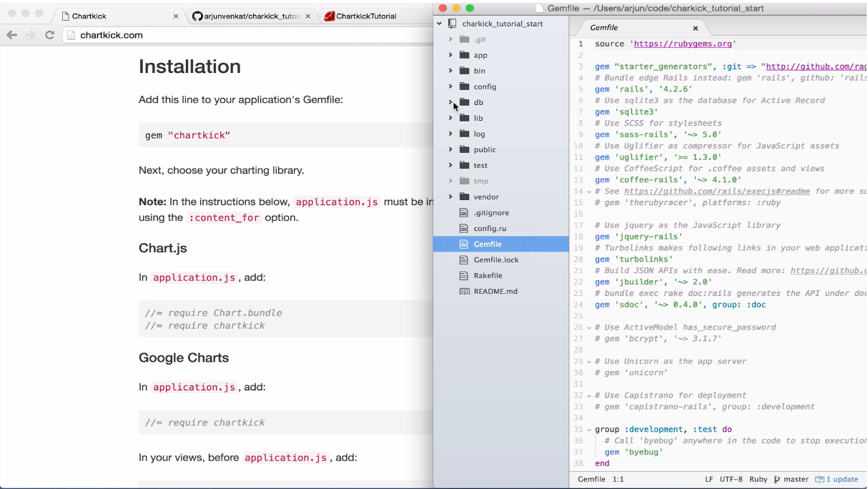Switch to the arjunvenkat GitHub tab
Screen dimensions: 868x489
252,16
